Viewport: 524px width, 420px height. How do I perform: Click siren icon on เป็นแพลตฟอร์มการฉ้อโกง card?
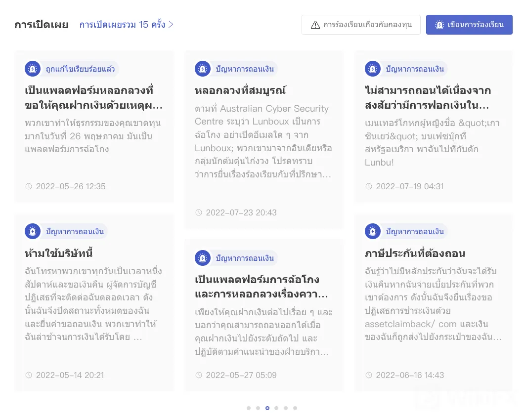pyautogui.click(x=203, y=258)
